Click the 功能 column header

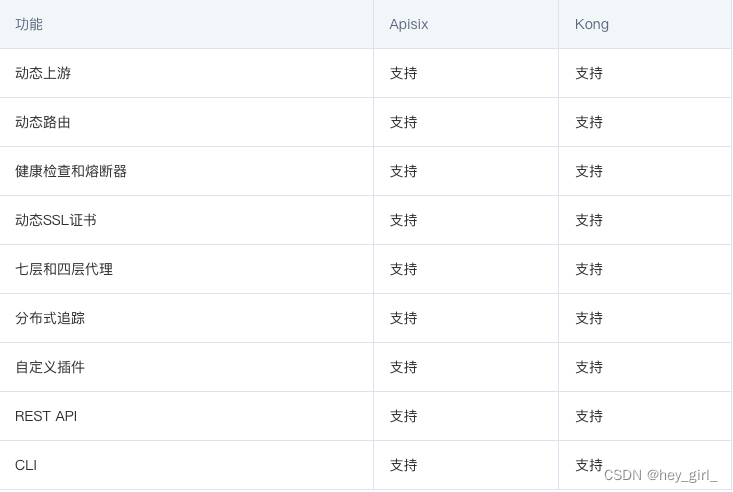(29, 24)
